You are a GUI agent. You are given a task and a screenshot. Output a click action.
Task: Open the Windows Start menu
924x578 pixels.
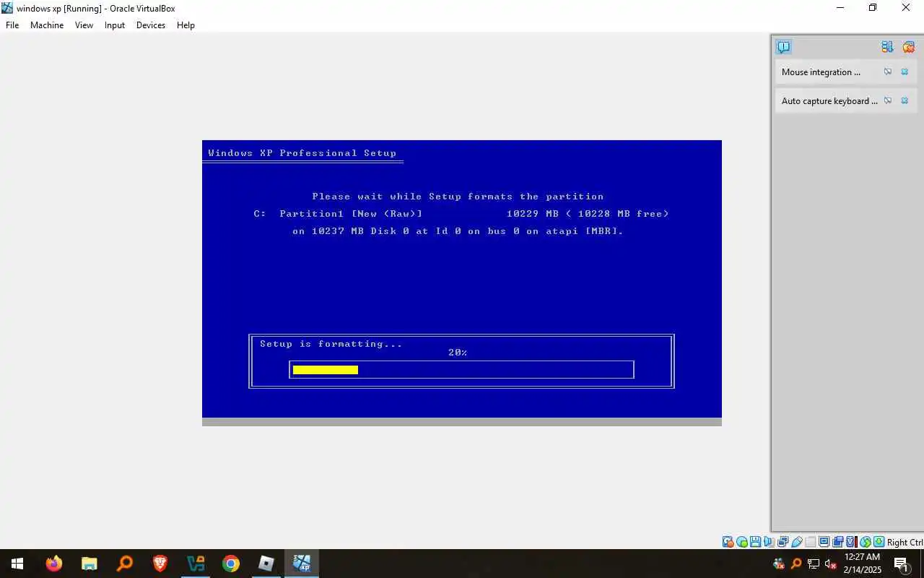pyautogui.click(x=17, y=564)
